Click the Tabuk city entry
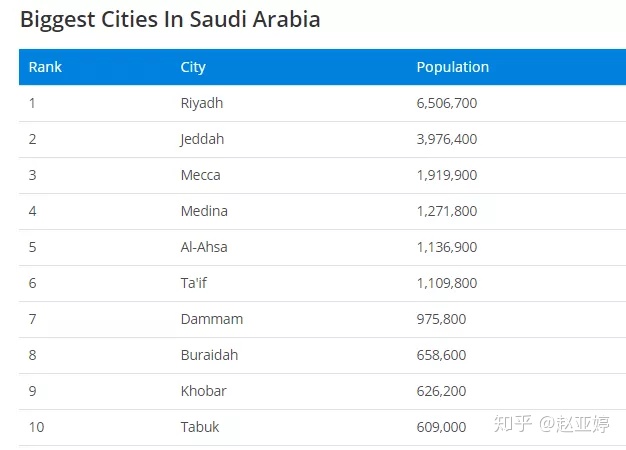Screen dimensions: 626x450 point(199,427)
